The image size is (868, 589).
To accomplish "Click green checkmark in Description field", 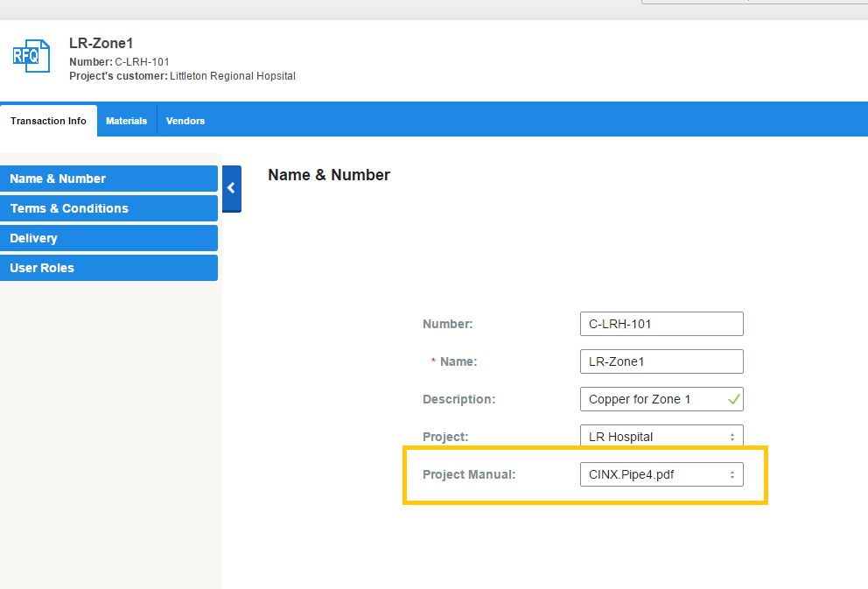I will pos(734,399).
